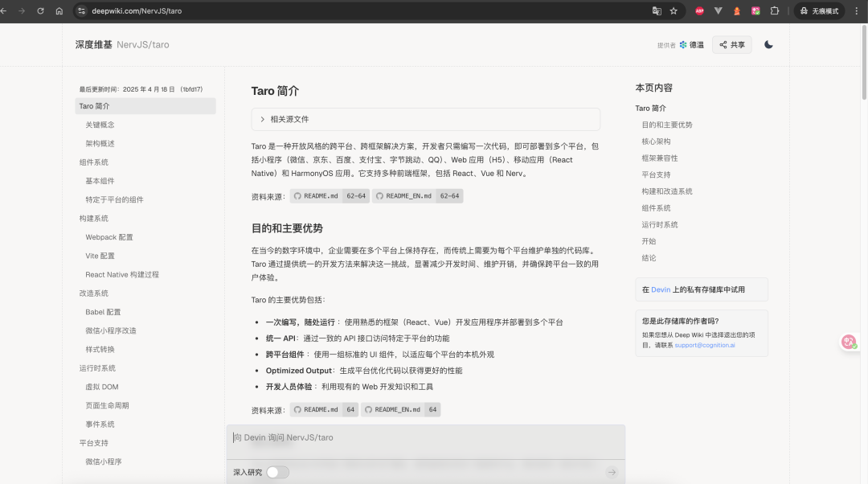Open first README.md 62-64 source chip
Screen dimensions: 868x484
(x=330, y=196)
